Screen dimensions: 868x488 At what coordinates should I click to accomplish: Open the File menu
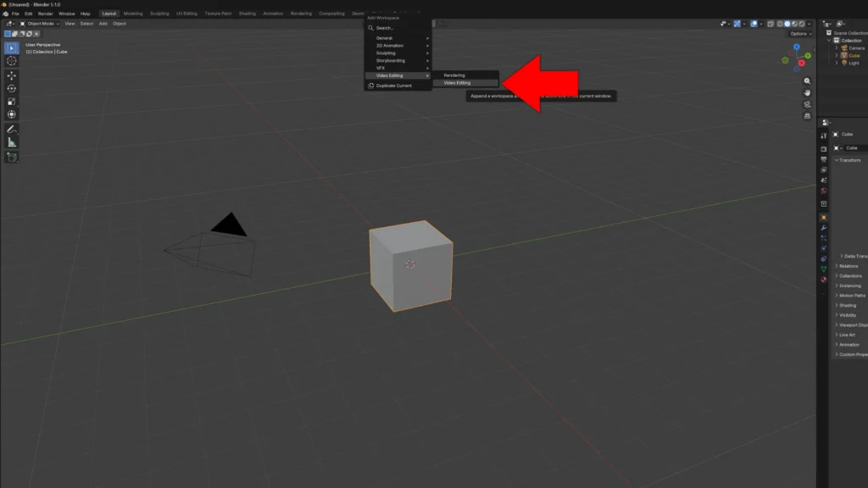tap(15, 14)
